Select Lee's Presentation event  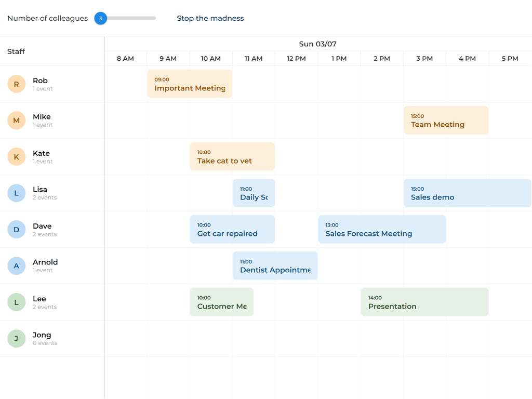click(424, 302)
